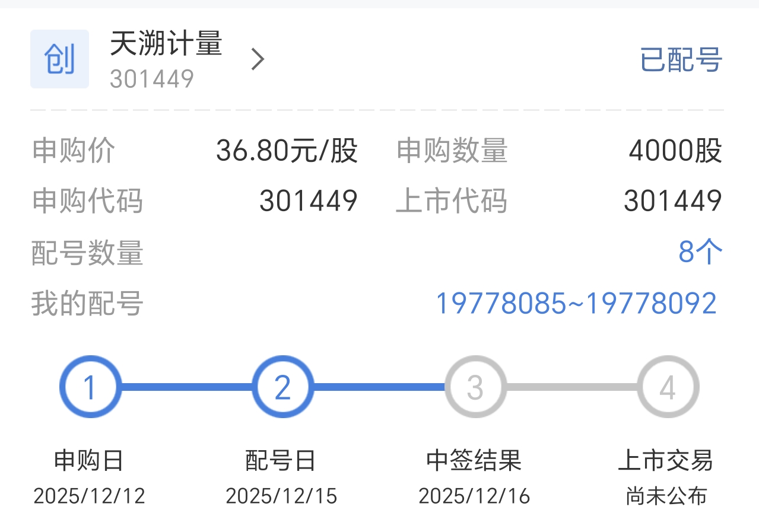
Task: Select the 配号日 step label
Action: click(281, 460)
